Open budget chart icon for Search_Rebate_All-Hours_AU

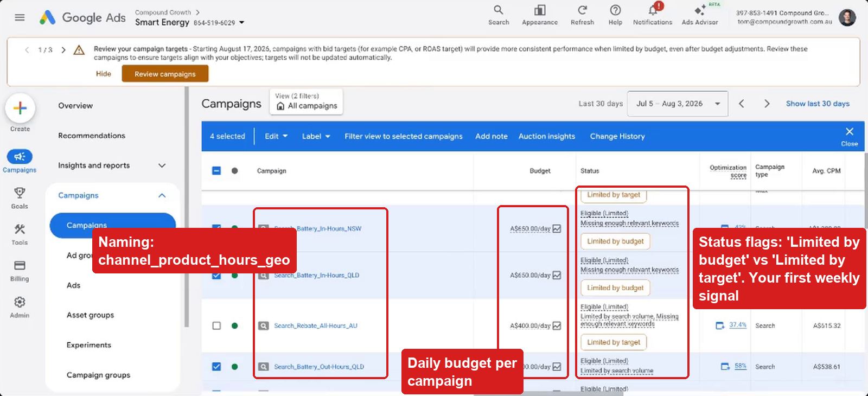557,325
